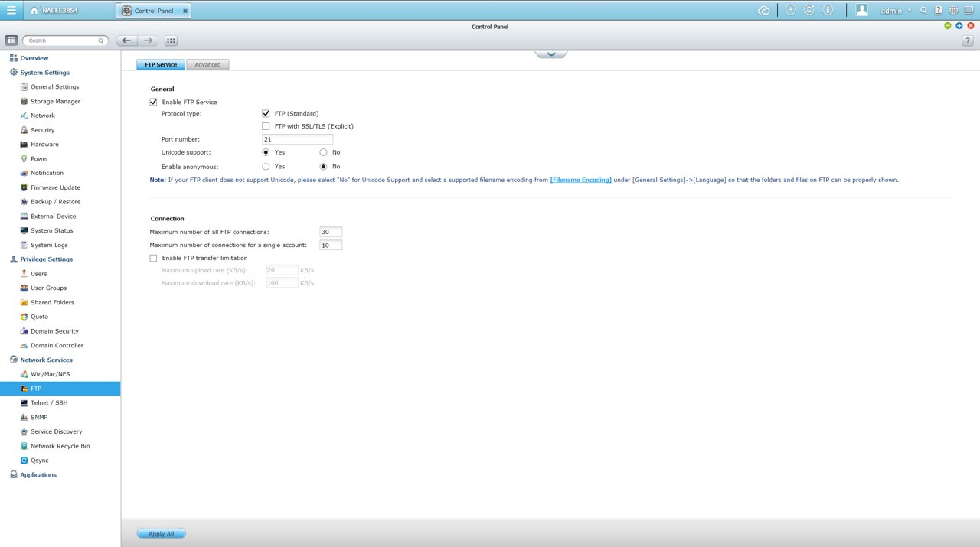The width and height of the screenshot is (980, 547).
Task: Open External Device
Action: click(53, 217)
